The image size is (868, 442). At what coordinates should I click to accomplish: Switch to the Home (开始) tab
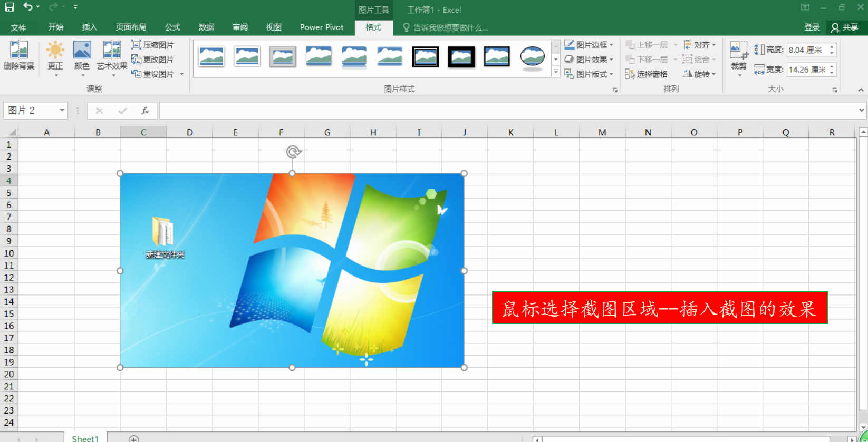[56, 27]
